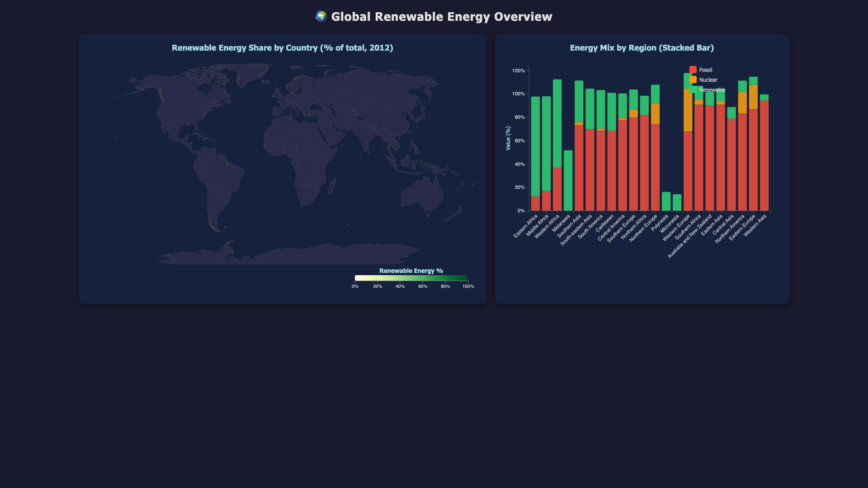Click the green Polynesia bar
Screen dimensions: 868x488
(666, 202)
